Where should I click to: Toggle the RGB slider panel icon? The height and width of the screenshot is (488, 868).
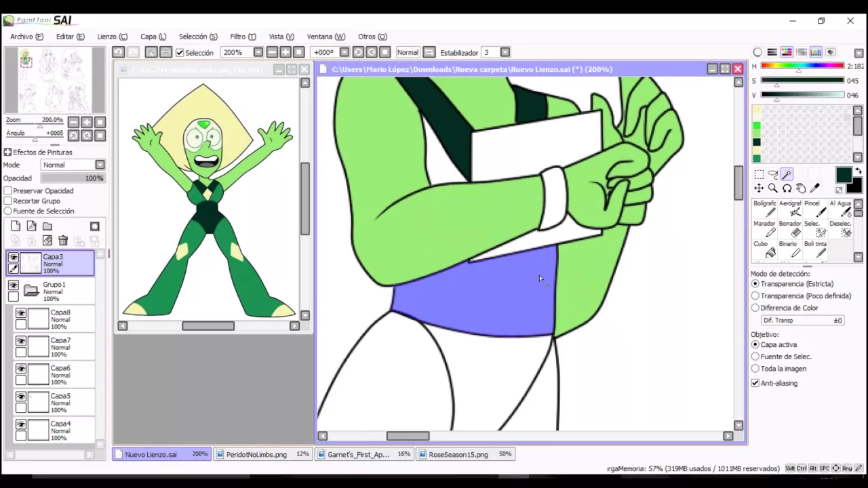click(x=772, y=52)
